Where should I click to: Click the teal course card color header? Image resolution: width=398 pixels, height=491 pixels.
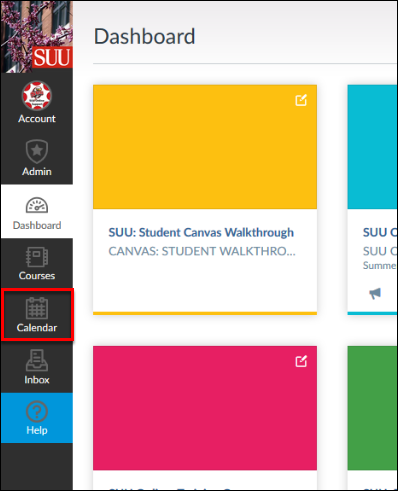coord(372,147)
